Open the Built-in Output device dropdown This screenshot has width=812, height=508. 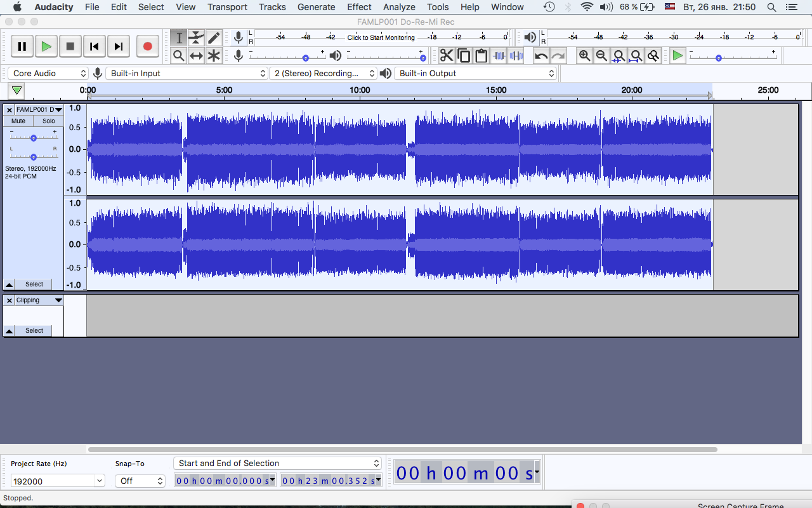point(476,74)
